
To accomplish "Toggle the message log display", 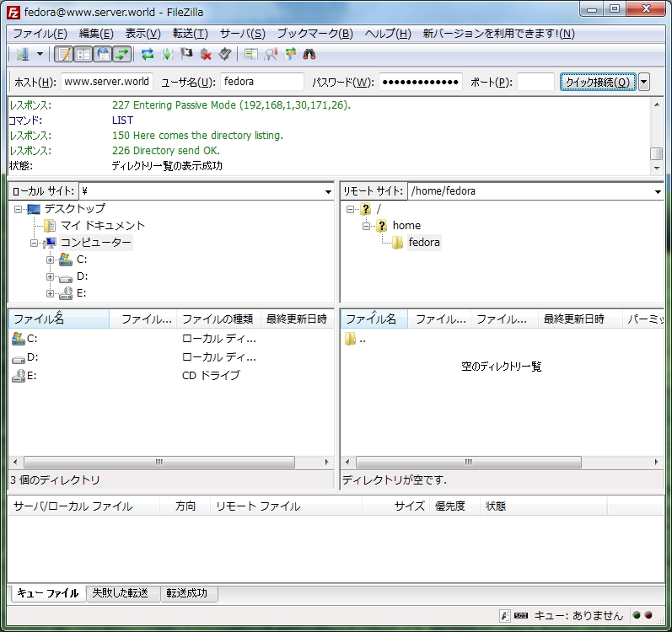I will point(64,55).
